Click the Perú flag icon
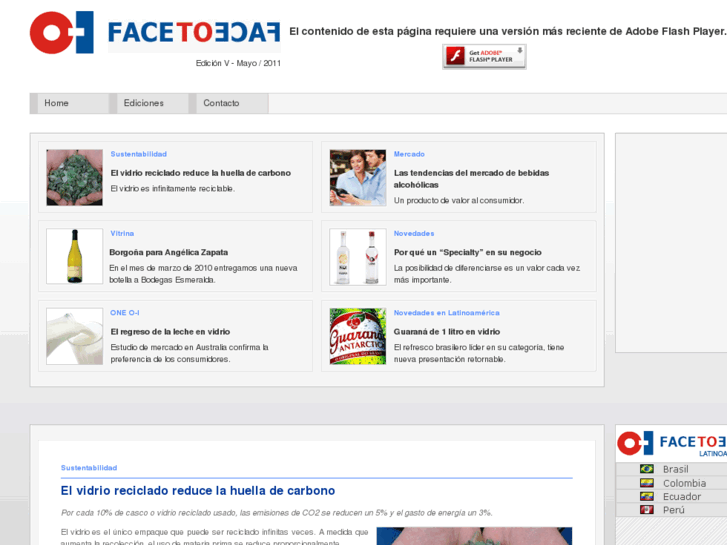Screen dimensions: 727x545 click(x=646, y=510)
